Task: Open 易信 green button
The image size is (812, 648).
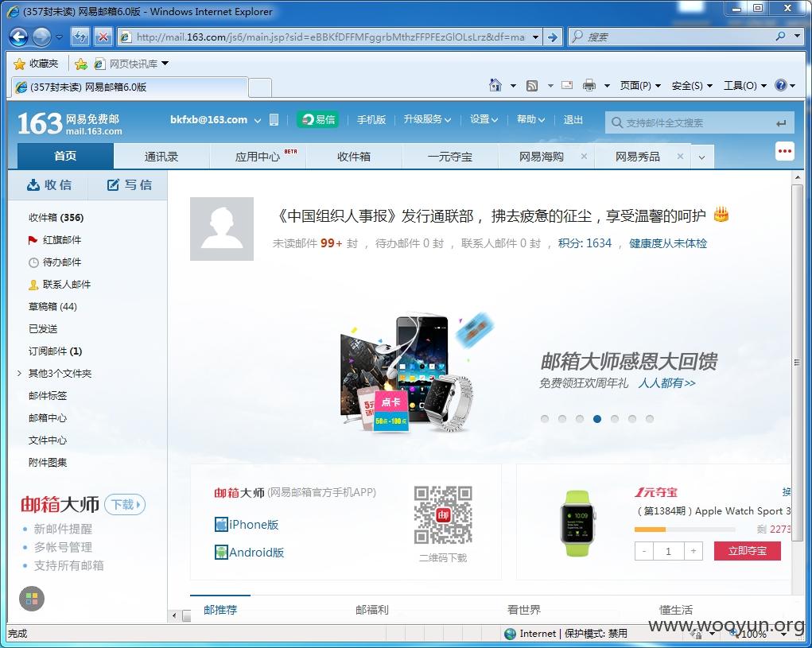Action: [x=317, y=119]
